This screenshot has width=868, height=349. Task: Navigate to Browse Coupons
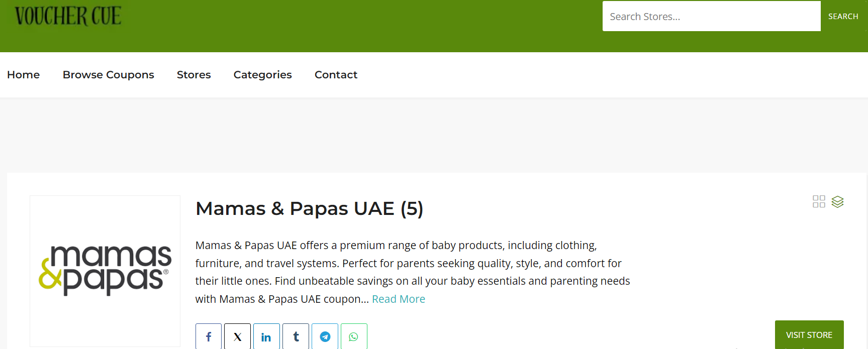click(108, 74)
